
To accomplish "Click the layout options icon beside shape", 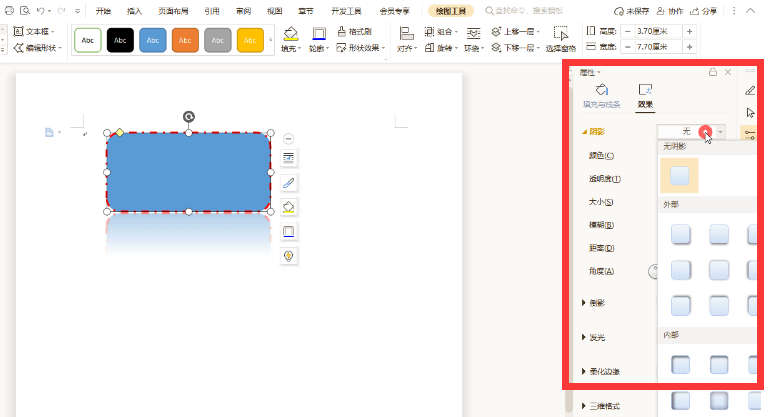I will (289, 159).
